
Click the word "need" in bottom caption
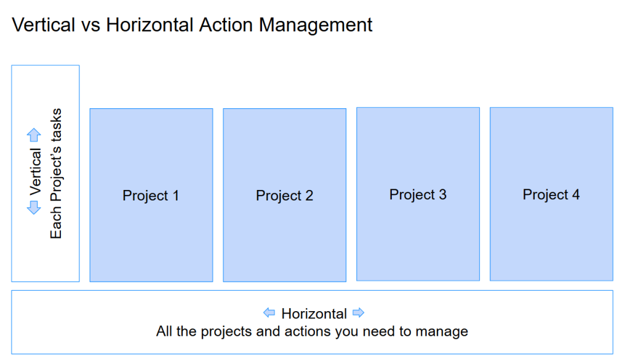pos(381,332)
